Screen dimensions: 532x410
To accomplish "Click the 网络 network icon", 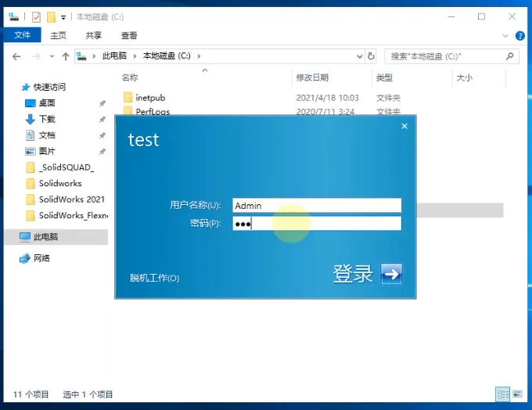I will [x=25, y=259].
